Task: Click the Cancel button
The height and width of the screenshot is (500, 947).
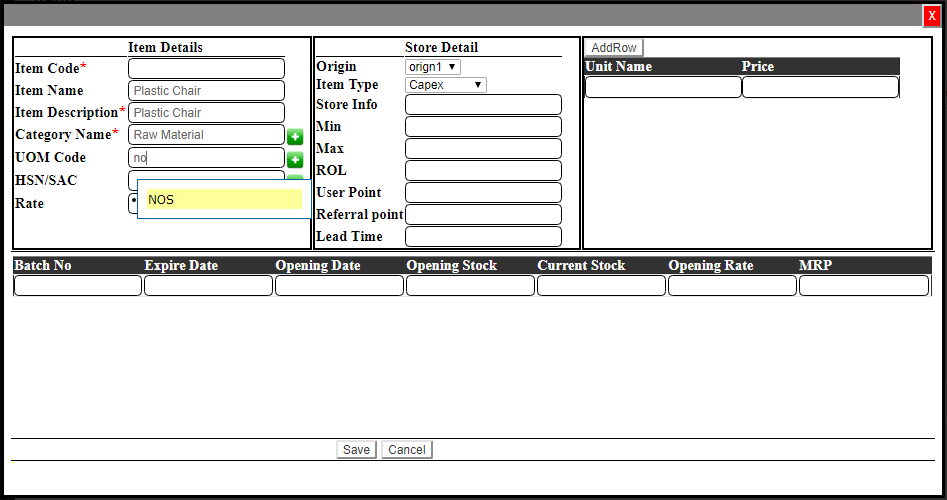Action: [407, 450]
